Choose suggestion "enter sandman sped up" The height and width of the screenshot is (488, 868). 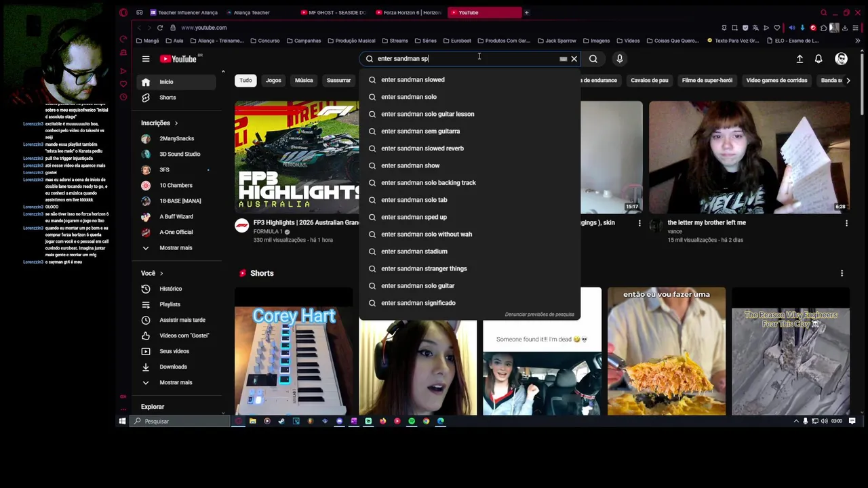point(470,217)
